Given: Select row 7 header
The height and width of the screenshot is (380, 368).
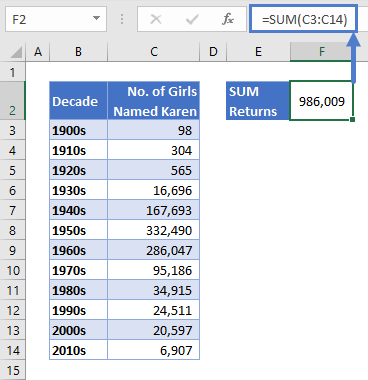Looking at the screenshot, I should pos(13,210).
